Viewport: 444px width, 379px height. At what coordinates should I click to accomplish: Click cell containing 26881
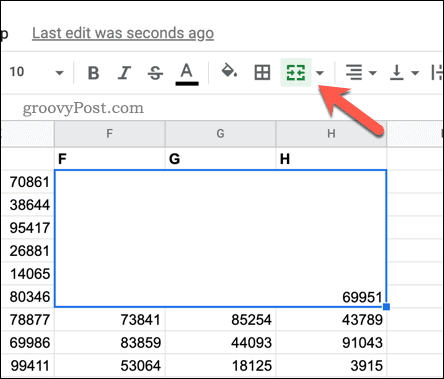(x=27, y=251)
